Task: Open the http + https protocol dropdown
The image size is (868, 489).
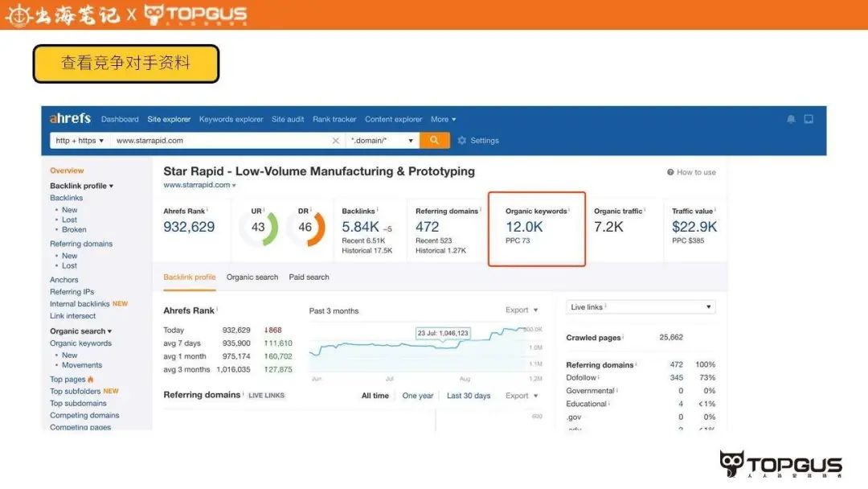Action: point(80,141)
